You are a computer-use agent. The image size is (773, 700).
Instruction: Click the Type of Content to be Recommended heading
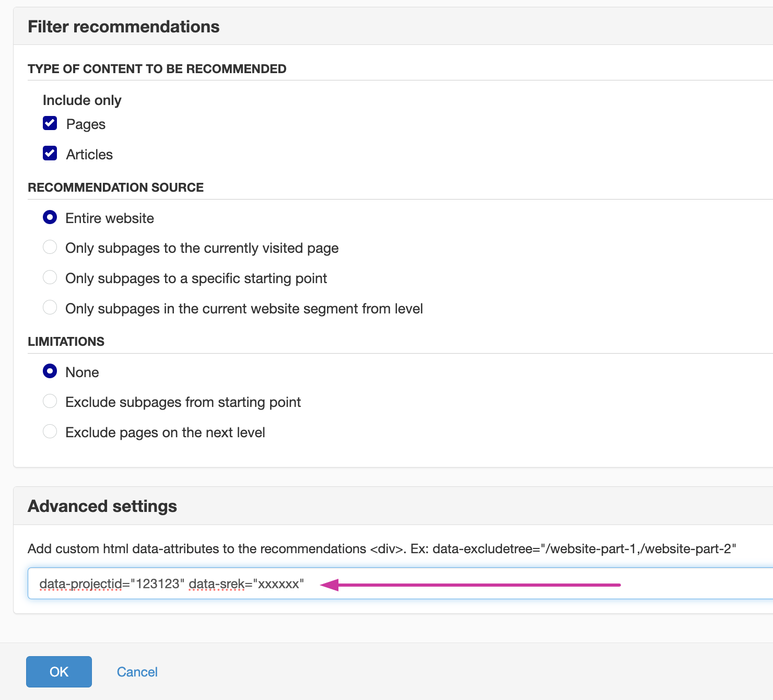point(157,69)
